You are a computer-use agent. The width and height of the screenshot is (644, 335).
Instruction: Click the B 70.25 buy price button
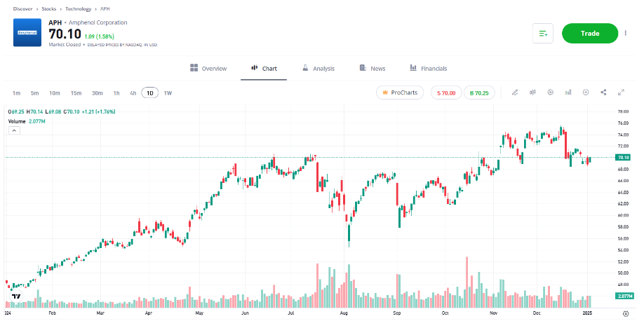point(479,93)
